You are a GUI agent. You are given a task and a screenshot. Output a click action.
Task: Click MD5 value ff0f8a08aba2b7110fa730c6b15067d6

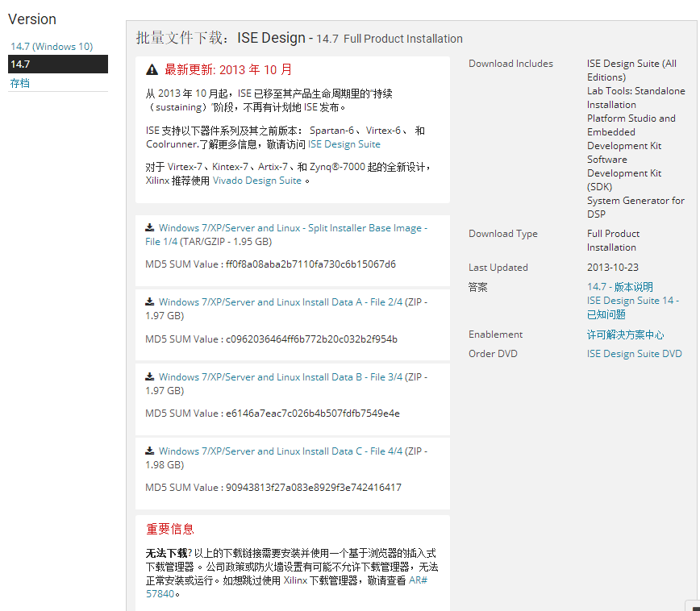(310, 264)
